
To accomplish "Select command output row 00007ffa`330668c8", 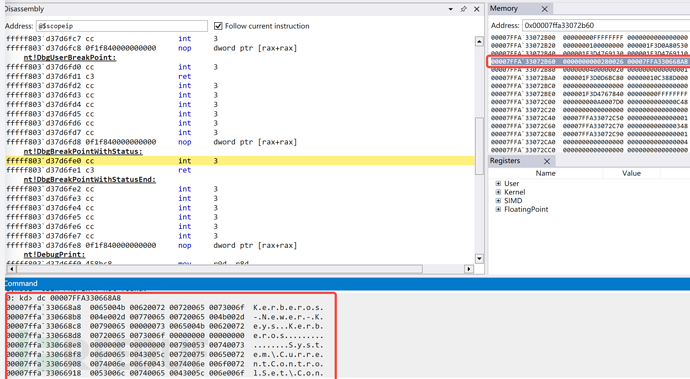I will (x=165, y=327).
